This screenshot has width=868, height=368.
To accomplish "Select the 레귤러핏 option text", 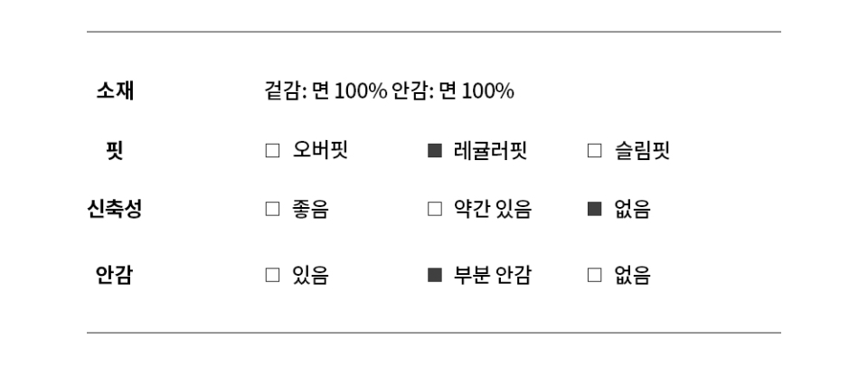I will click(490, 151).
